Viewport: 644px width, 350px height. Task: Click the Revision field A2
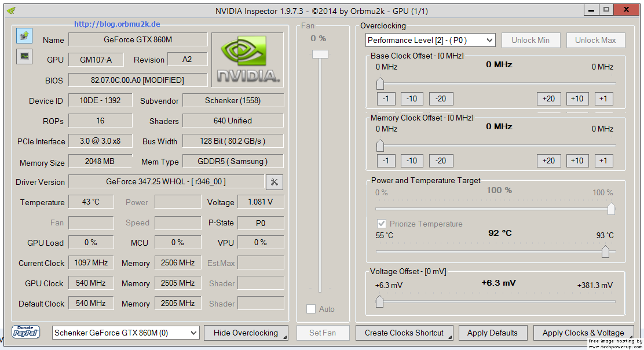coord(187,60)
